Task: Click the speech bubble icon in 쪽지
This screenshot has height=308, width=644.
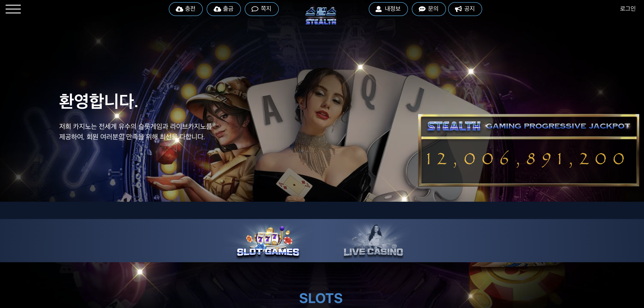Action: click(x=255, y=9)
